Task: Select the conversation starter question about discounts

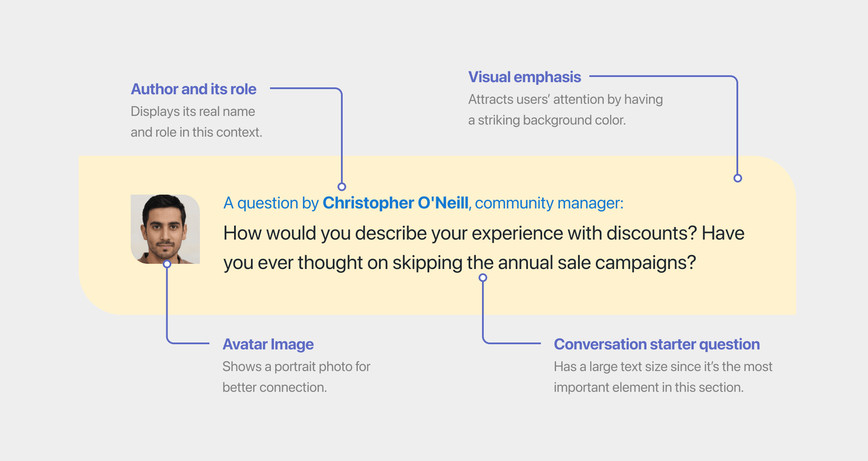Action: click(x=484, y=248)
